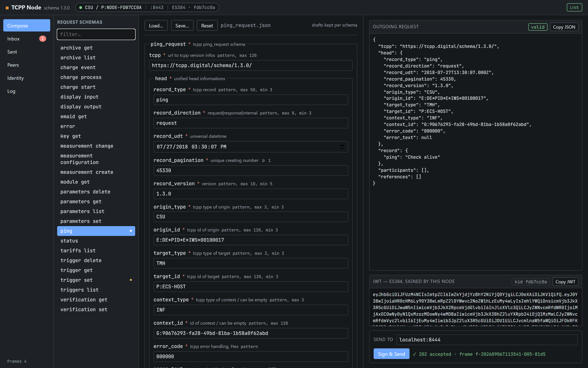588x368 pixels.
Task: Open the Inbox section
Action: point(27,39)
